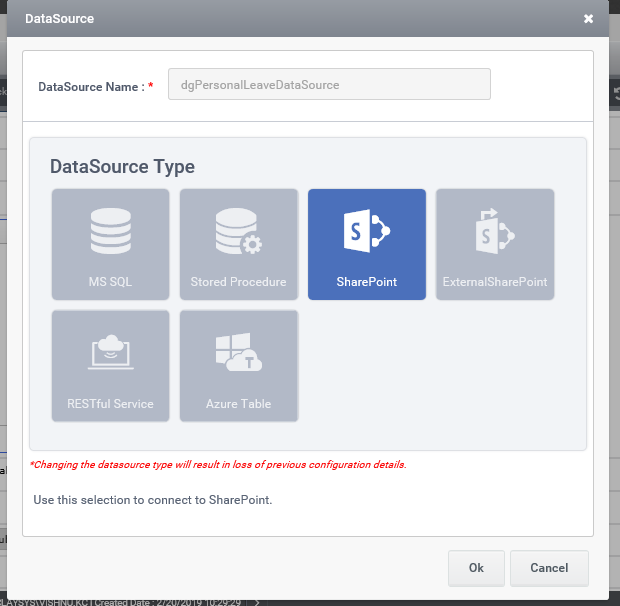Select the ExternalSharePoint datasource type

(x=495, y=244)
